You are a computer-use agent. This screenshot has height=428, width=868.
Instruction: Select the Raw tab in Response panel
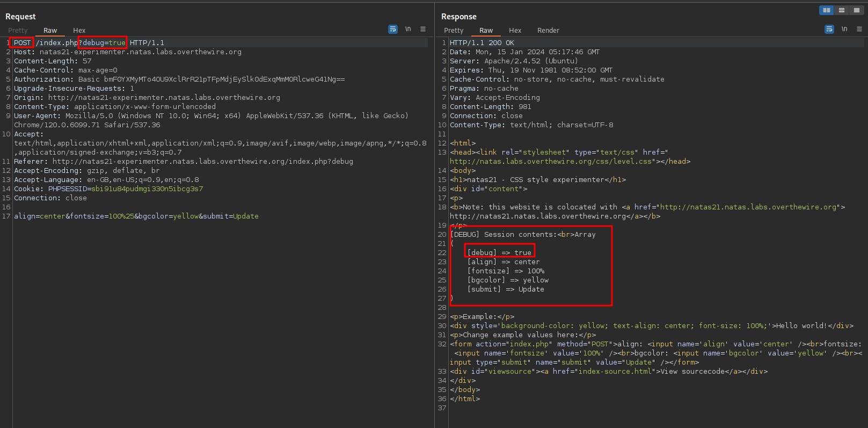click(x=486, y=31)
